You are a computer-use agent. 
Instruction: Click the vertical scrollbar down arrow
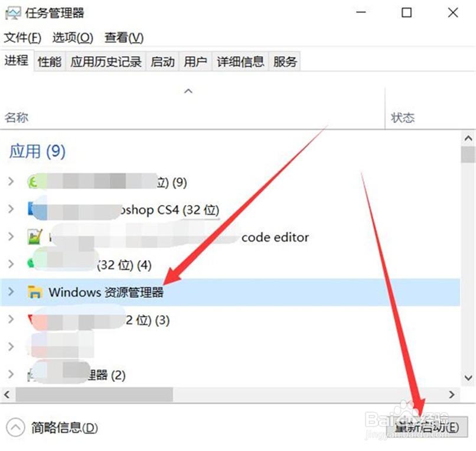click(x=468, y=378)
